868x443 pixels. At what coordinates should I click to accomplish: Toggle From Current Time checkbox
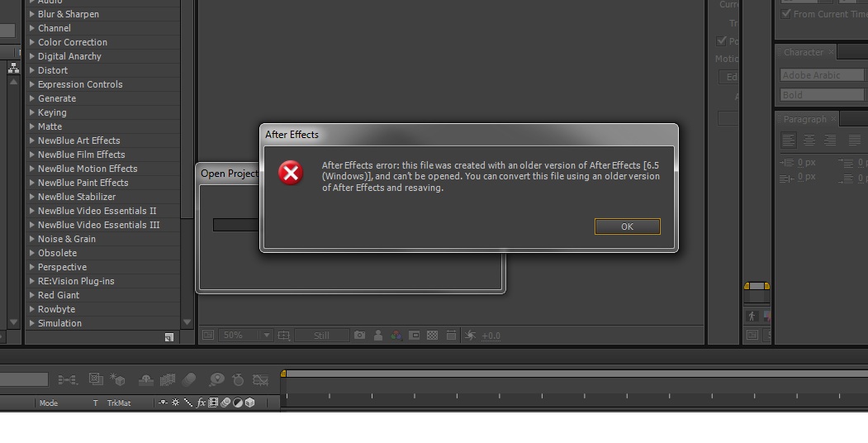[x=785, y=14]
